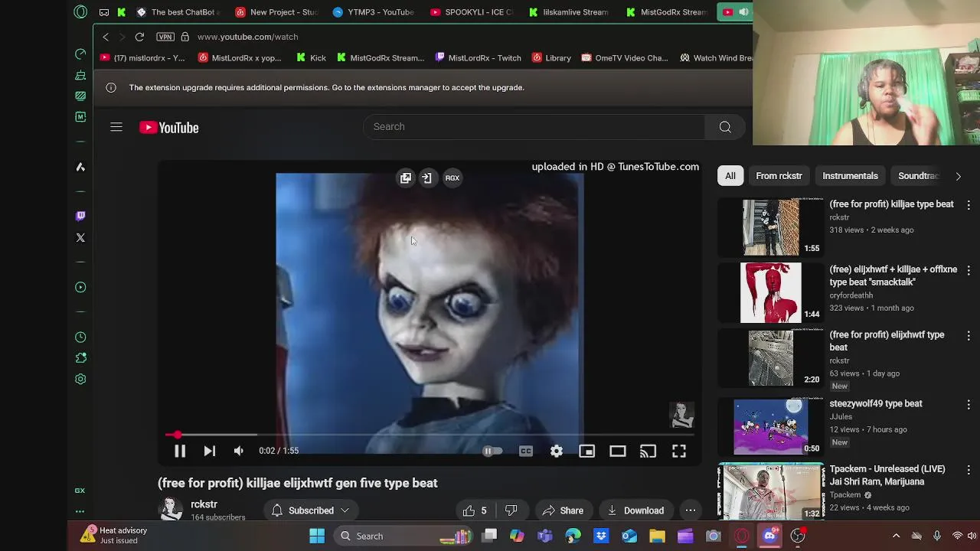980x551 pixels.
Task: Open the Kick bookmark
Action: click(x=311, y=58)
